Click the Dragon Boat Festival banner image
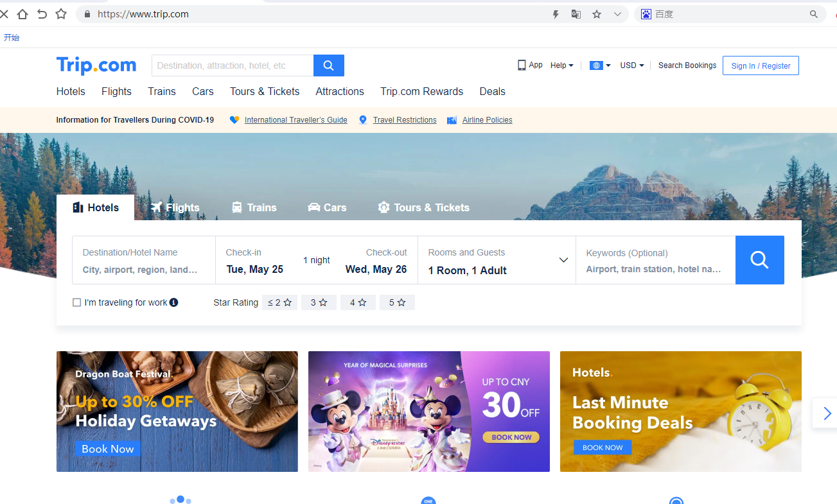The image size is (837, 504). tap(177, 412)
